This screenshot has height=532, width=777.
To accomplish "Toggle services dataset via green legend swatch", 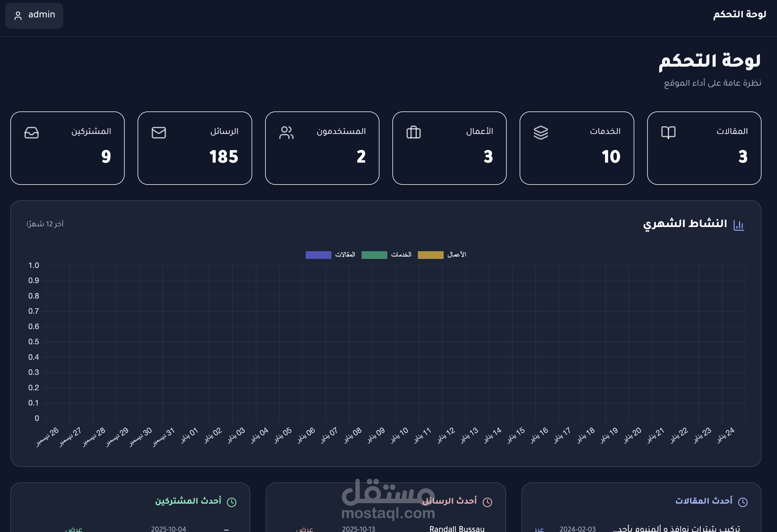I will click(x=374, y=255).
